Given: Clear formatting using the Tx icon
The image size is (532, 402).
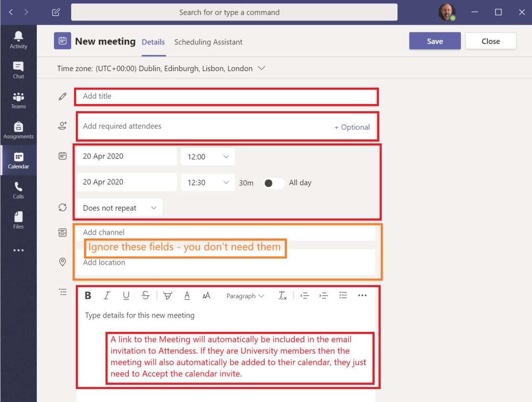Looking at the screenshot, I should tap(282, 296).
